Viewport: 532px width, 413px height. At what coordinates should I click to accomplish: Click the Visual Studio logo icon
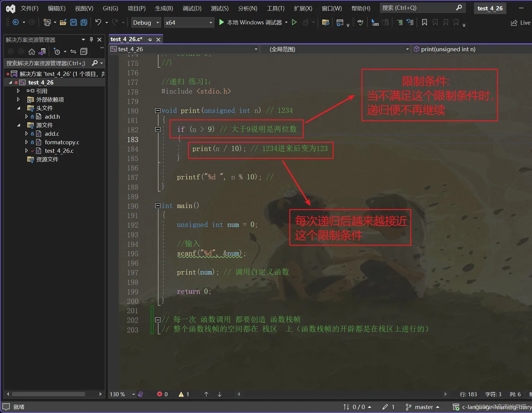pyautogui.click(x=10, y=8)
